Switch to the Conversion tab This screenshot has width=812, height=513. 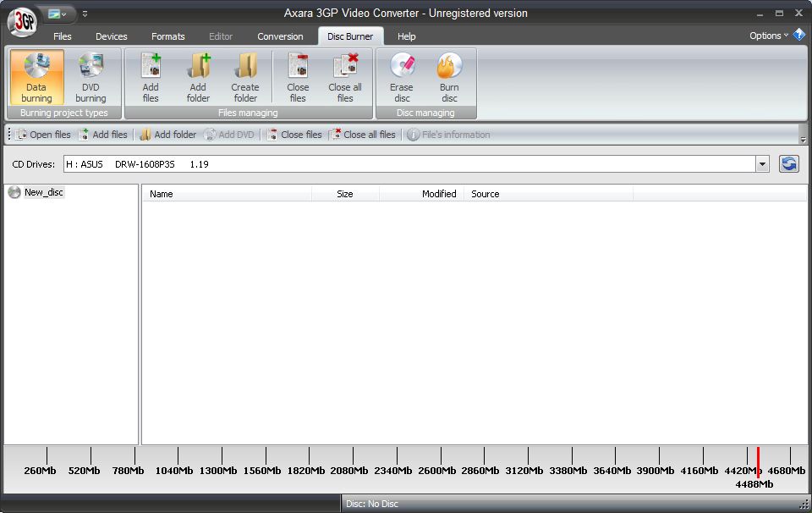pyautogui.click(x=280, y=36)
